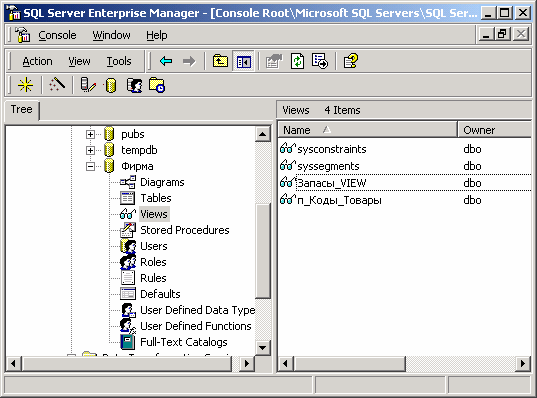Click the Views glasses icon in tree
The height and width of the screenshot is (398, 537).
click(128, 214)
